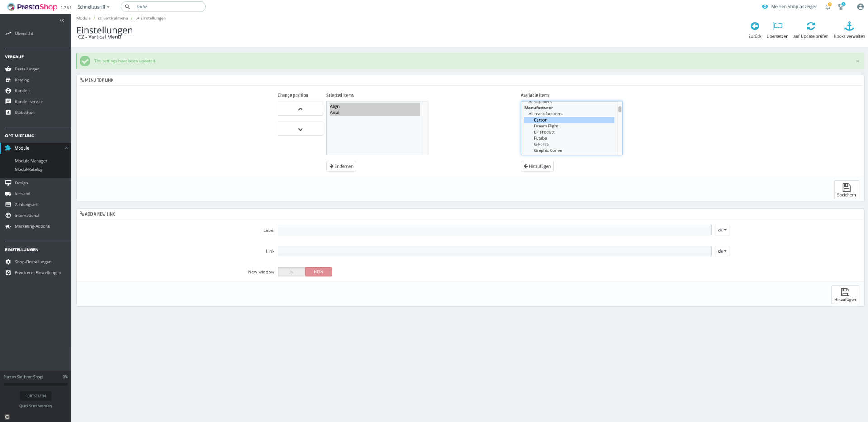868x422 pixels.
Task: Open language dropdown beside Label
Action: (722, 230)
